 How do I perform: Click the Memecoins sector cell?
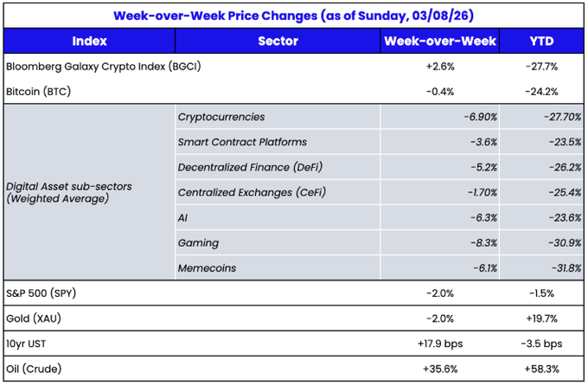click(207, 268)
